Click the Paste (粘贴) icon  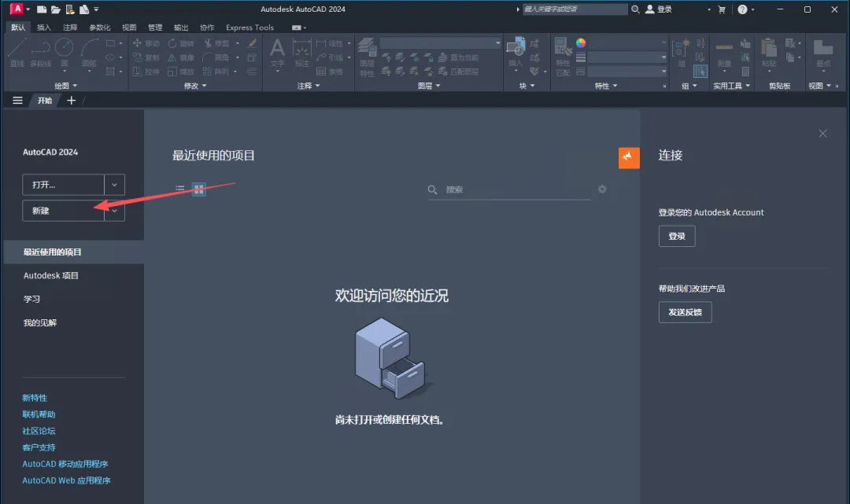click(769, 53)
